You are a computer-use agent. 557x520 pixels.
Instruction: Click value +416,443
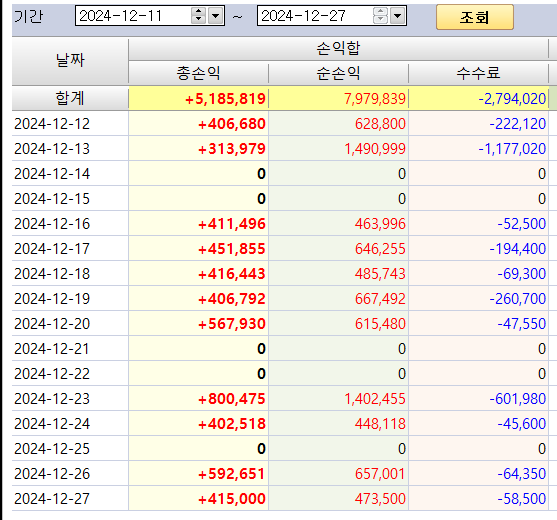(x=232, y=274)
